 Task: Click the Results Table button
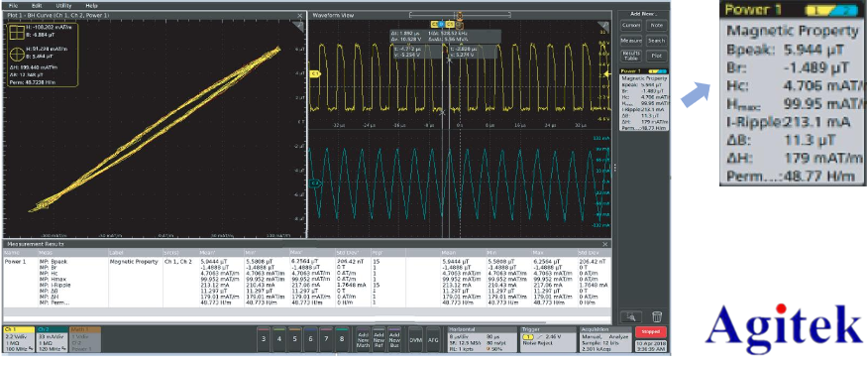[631, 56]
